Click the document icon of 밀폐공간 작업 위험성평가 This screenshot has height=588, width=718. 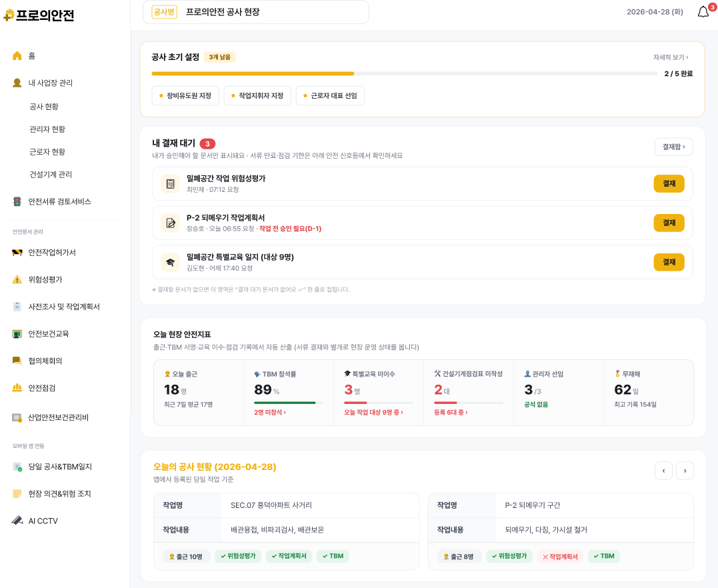click(171, 183)
